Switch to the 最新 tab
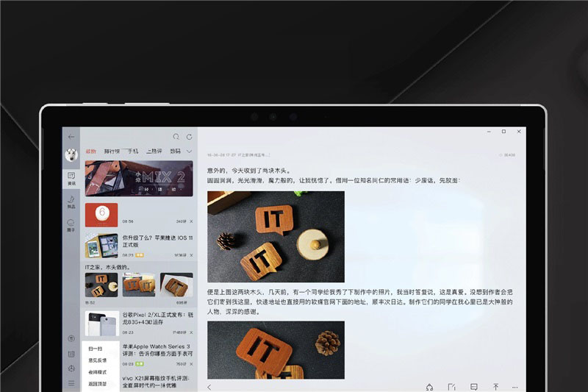The width and height of the screenshot is (588, 392). [x=90, y=152]
